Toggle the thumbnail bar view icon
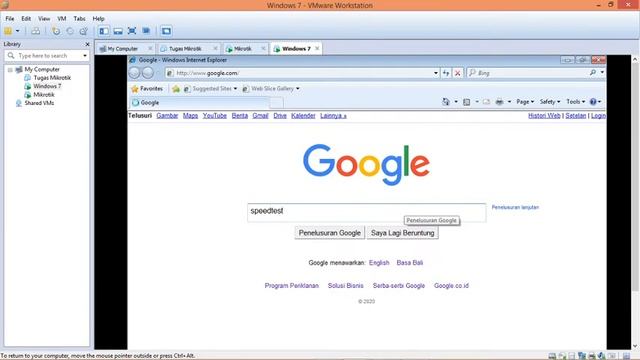Image resolution: width=640 pixels, height=360 pixels. coord(118,31)
